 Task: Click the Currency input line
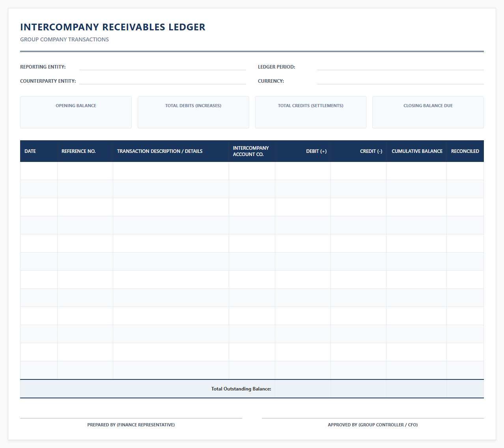click(x=400, y=81)
